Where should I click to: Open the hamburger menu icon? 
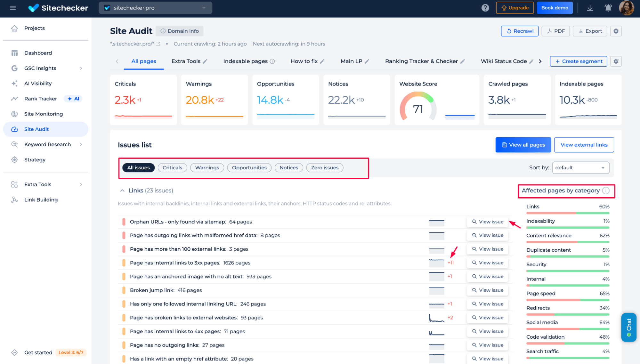[13, 8]
